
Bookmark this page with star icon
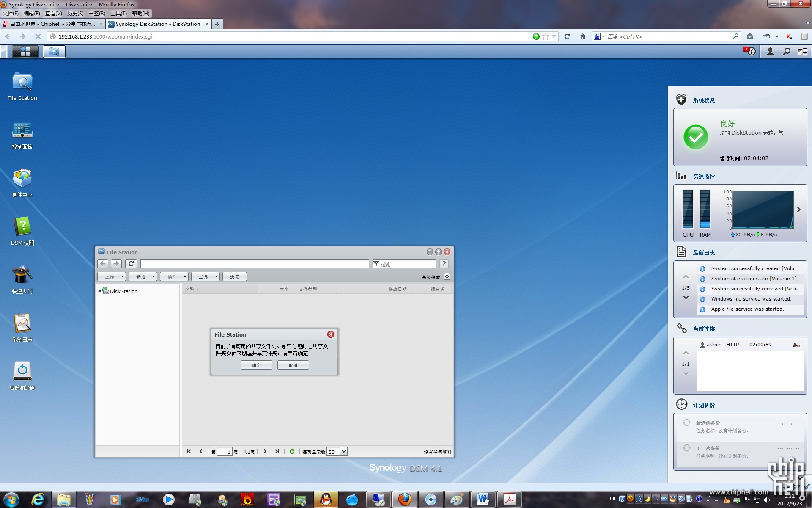(x=546, y=36)
